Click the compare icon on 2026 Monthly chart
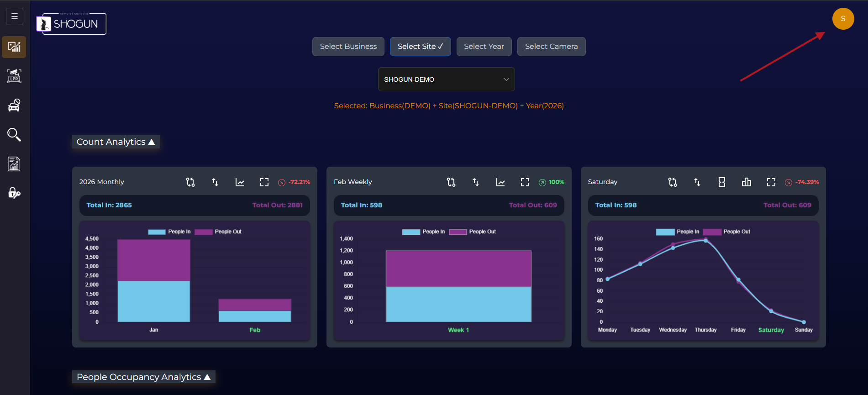Viewport: 868px width, 395px height. (190, 182)
